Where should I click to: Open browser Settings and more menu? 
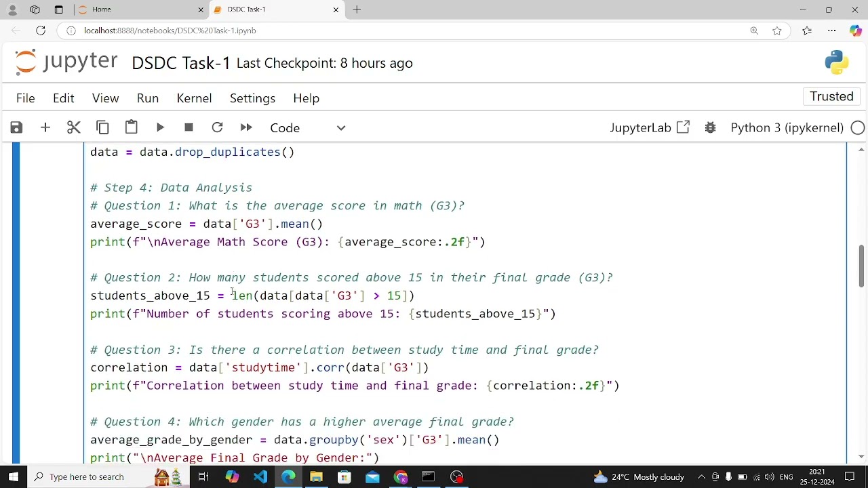tap(831, 30)
